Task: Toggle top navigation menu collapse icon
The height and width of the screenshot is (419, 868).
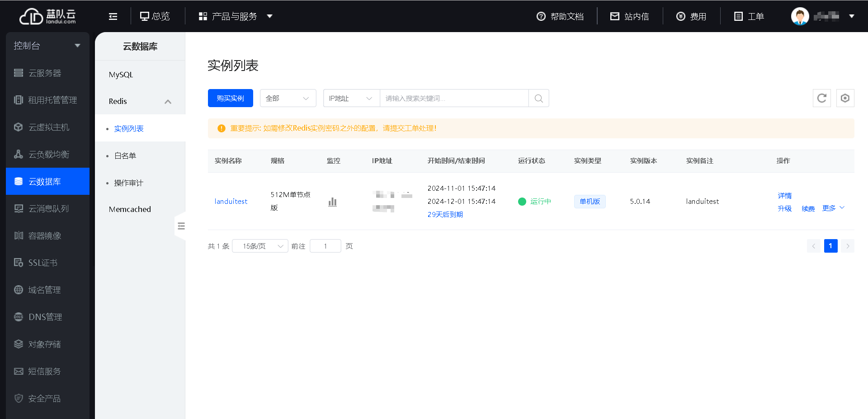Action: (113, 16)
